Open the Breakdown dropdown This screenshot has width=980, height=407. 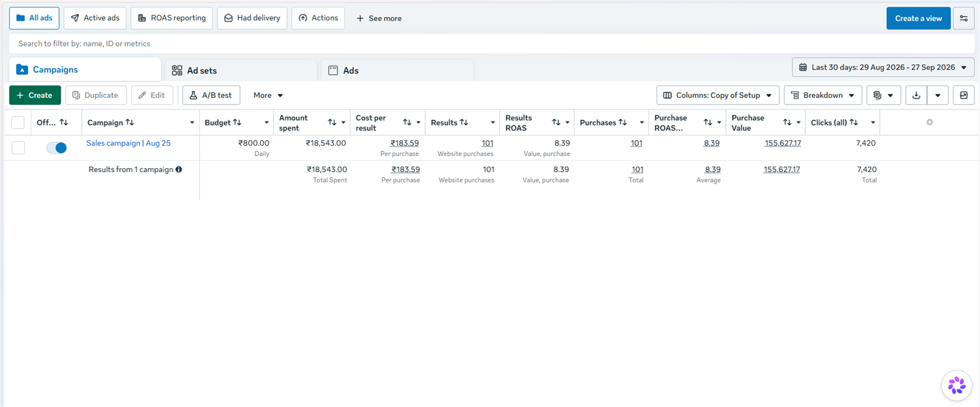coord(823,95)
